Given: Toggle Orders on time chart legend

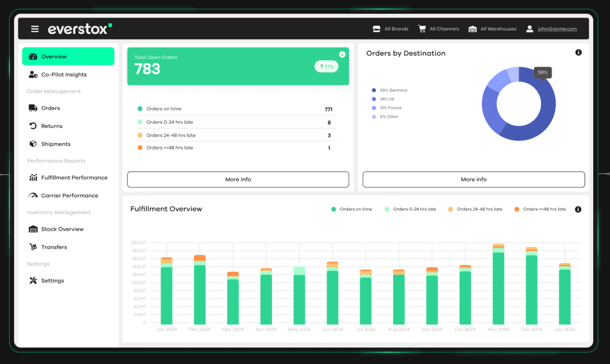Looking at the screenshot, I should [352, 209].
